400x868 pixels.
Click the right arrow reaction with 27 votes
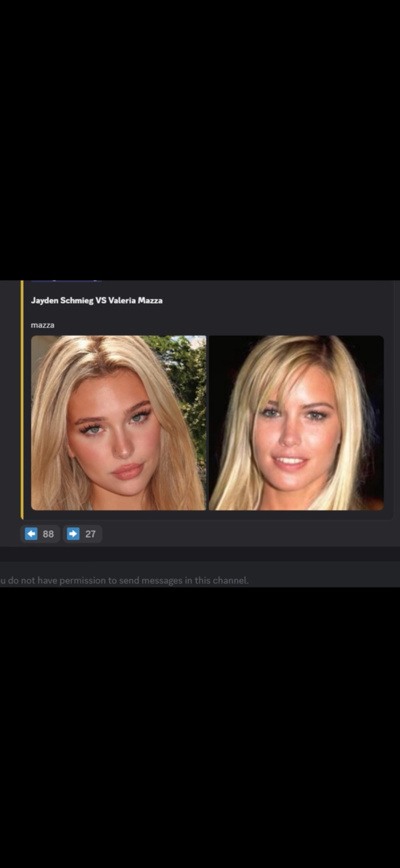[x=82, y=534]
